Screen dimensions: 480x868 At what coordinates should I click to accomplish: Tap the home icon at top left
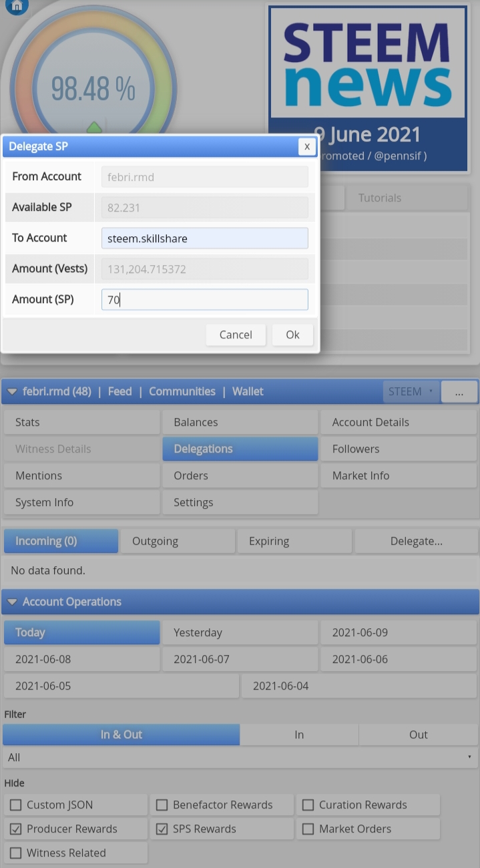17,5
